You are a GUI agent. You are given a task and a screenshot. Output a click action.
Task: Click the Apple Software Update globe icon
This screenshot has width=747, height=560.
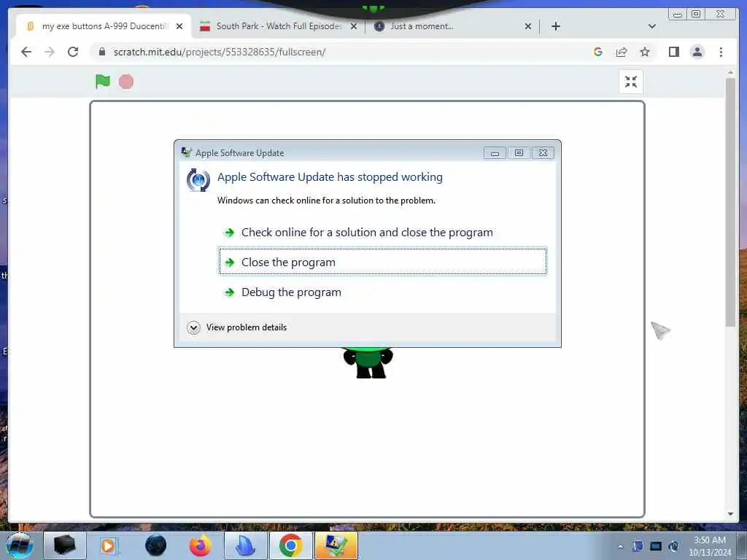coord(198,180)
